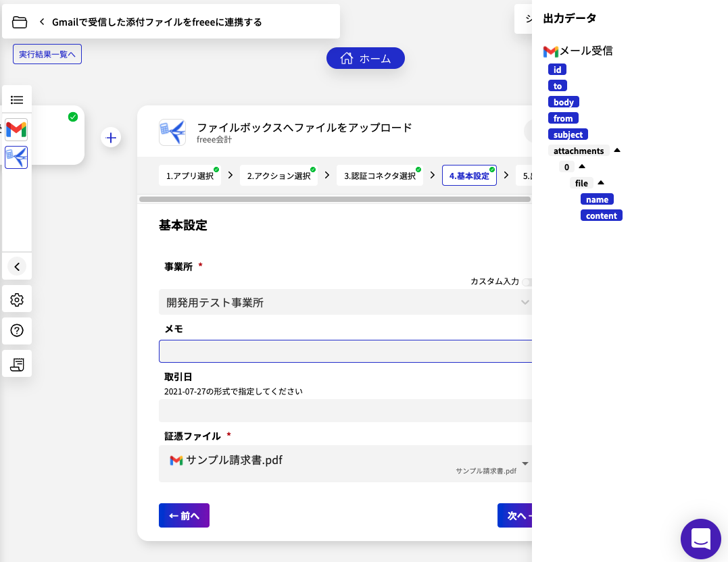The image size is (728, 562).
Task: Click the back arrow next to the flowbot title
Action: click(x=42, y=21)
